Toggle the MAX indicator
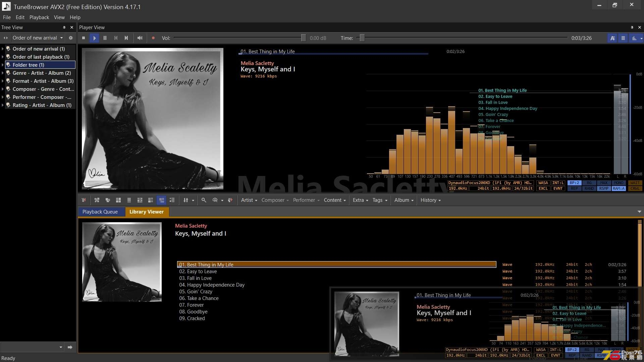 click(604, 183)
